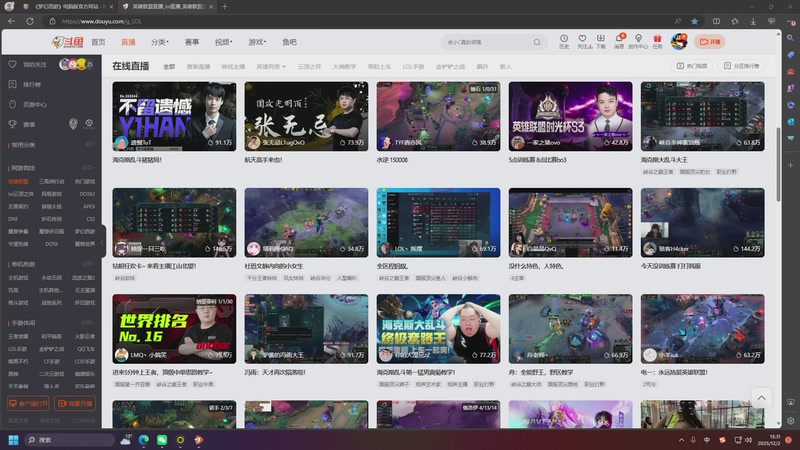Screen dimensions: 800x450
Task: Click the APEX category link in sidebar
Action: coord(89,207)
